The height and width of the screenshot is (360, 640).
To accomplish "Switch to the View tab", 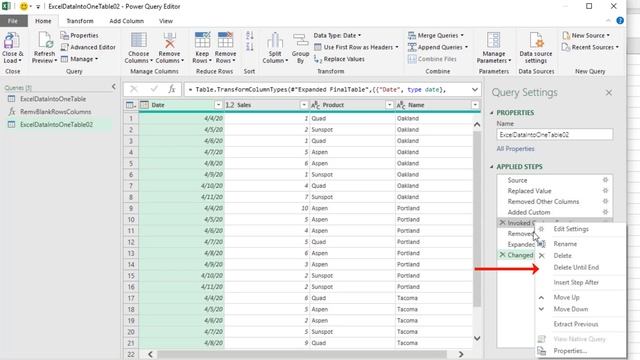I will coord(166,21).
